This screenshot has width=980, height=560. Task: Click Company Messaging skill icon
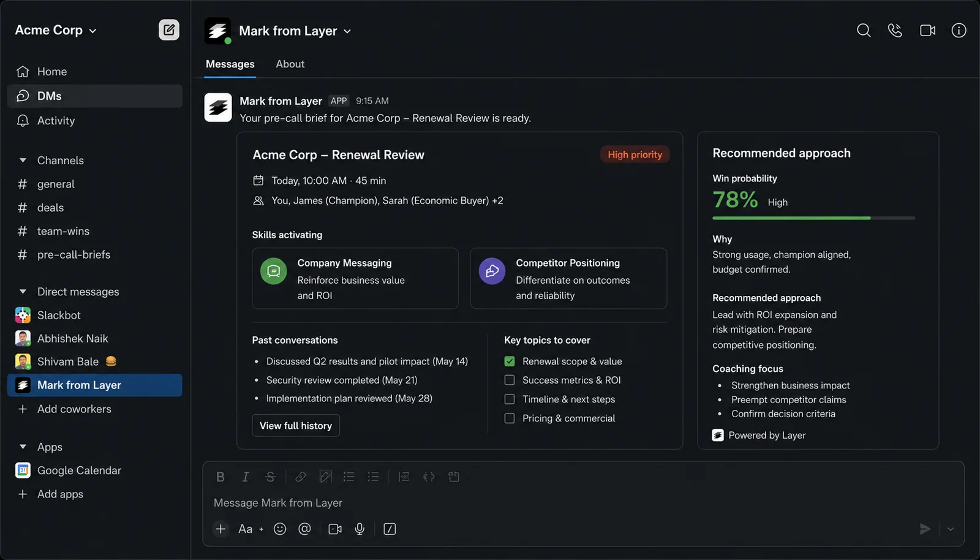pyautogui.click(x=274, y=271)
